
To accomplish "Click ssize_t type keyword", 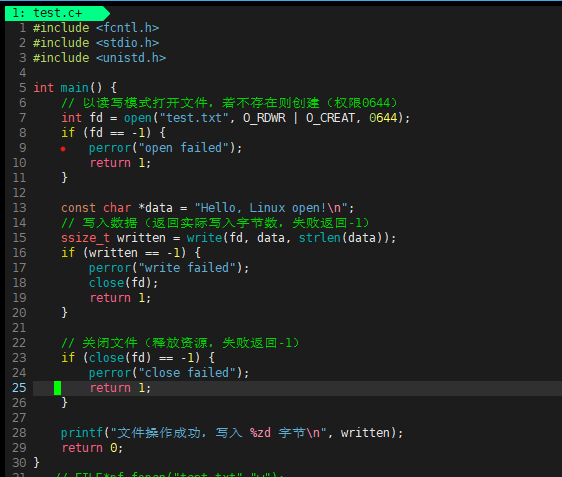I will pyautogui.click(x=85, y=238).
